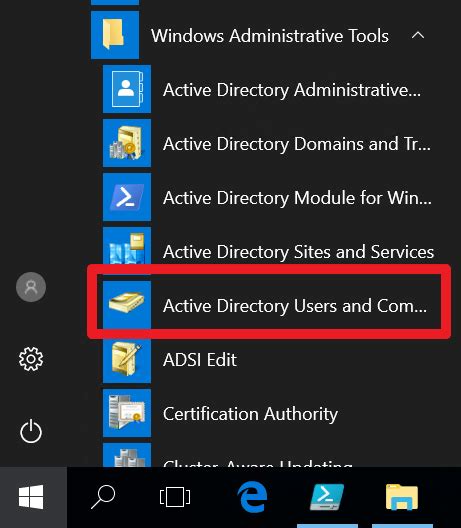Select "ADSI Edit" text

pyautogui.click(x=200, y=360)
